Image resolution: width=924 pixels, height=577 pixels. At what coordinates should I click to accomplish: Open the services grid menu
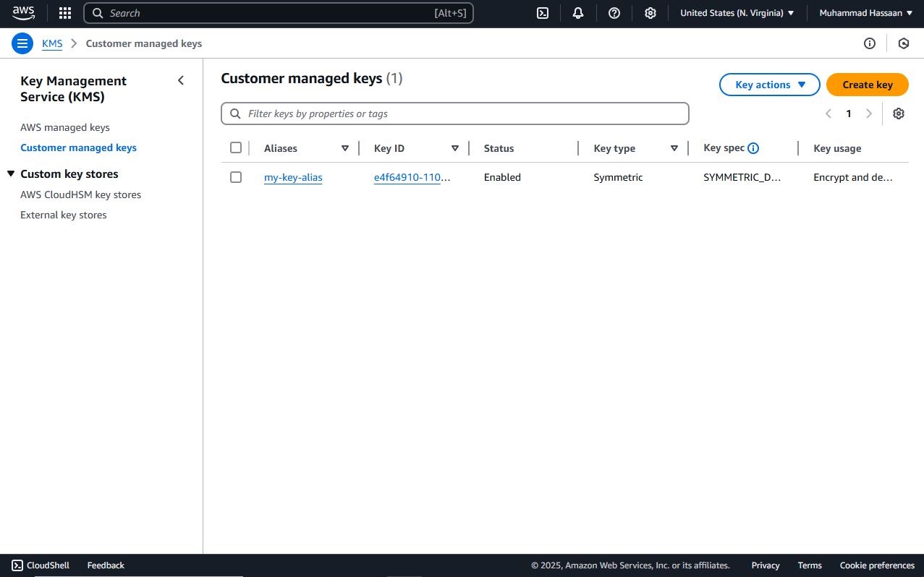(x=65, y=13)
